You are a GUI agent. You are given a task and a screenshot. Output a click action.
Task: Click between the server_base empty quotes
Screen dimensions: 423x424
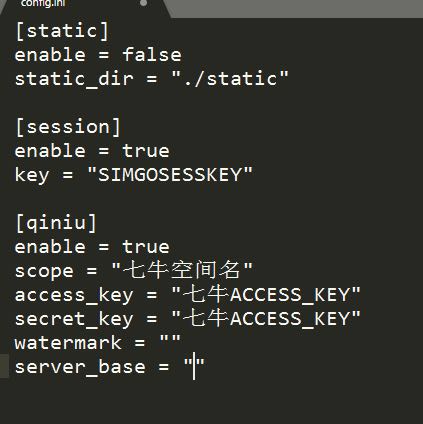[x=194, y=367]
